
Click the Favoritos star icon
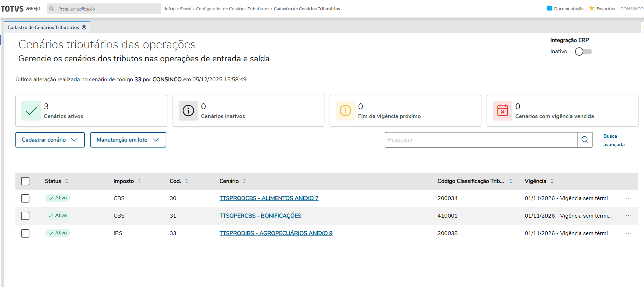pos(592,8)
